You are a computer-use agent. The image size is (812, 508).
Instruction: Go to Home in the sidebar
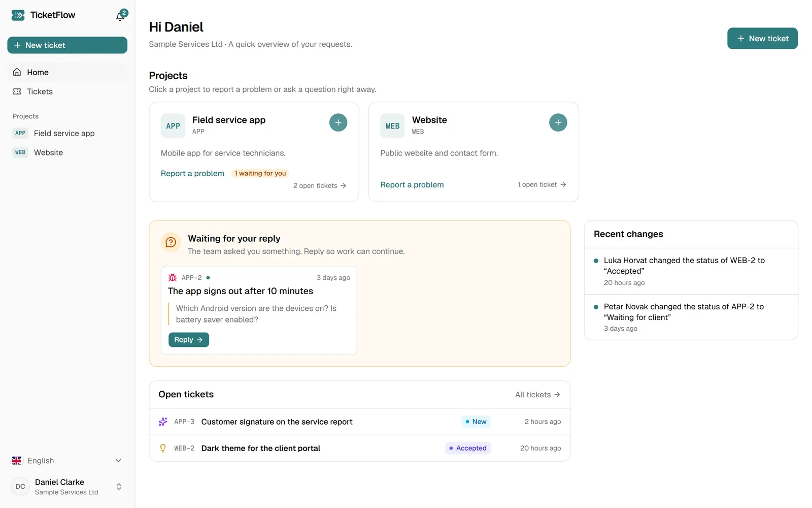tap(67, 72)
